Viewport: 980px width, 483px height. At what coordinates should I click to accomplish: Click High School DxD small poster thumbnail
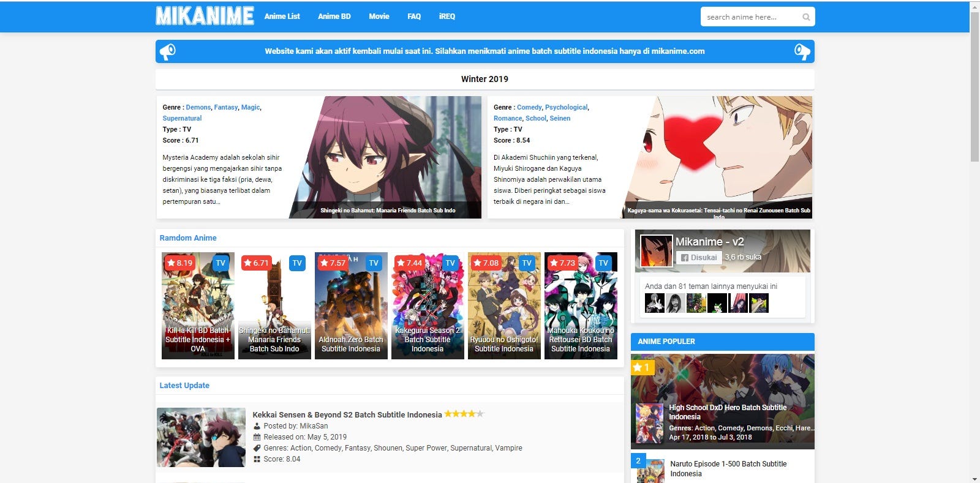(650, 423)
